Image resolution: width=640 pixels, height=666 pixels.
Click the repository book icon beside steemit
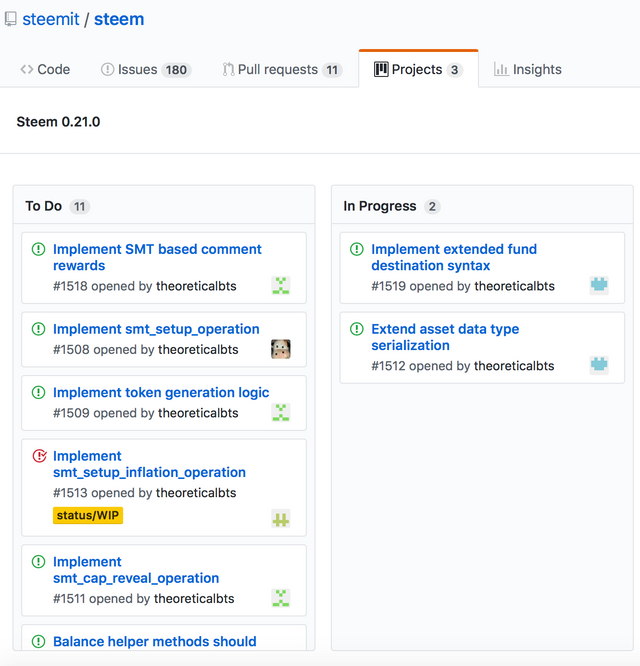[11, 20]
